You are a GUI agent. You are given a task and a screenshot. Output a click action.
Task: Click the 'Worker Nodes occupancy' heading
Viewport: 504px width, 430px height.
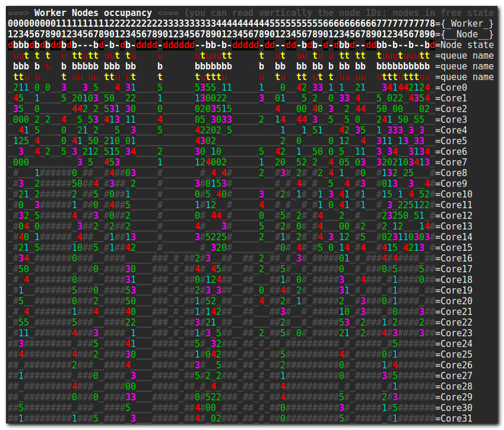pos(93,13)
